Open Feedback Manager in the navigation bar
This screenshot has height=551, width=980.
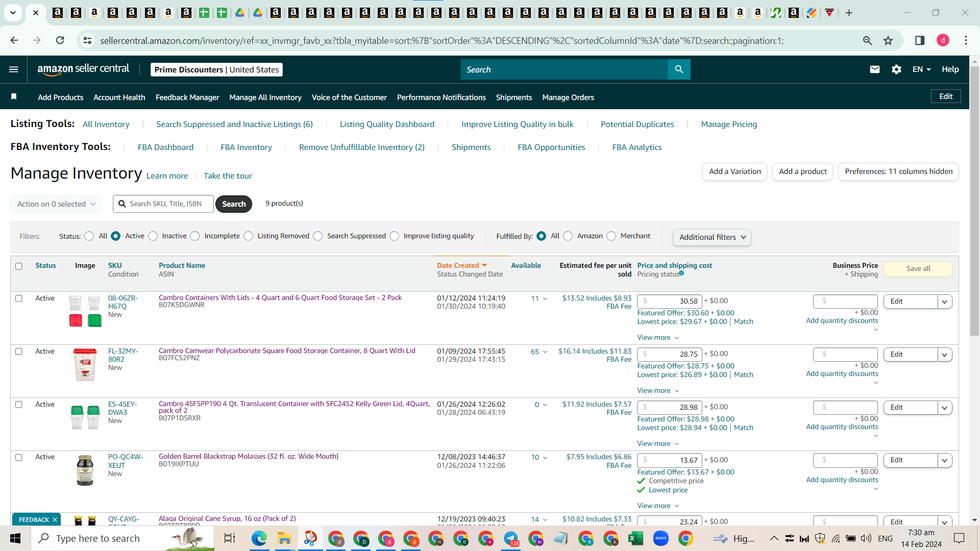coord(187,97)
